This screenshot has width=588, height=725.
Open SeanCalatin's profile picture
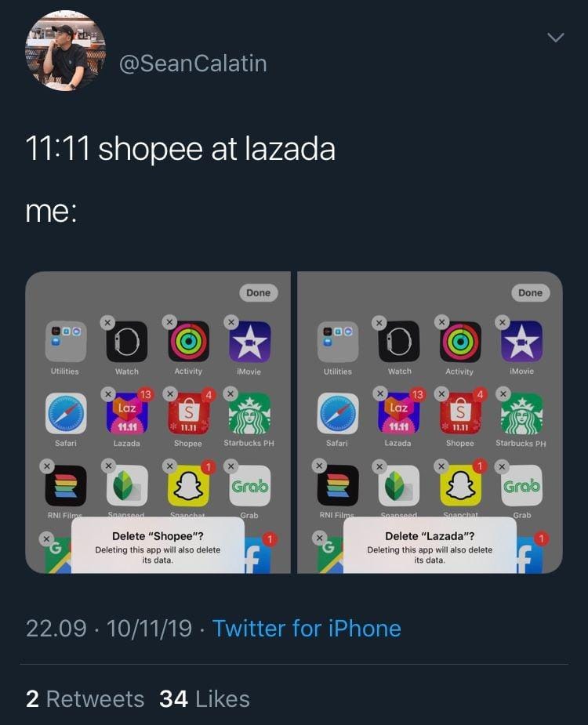click(x=65, y=51)
